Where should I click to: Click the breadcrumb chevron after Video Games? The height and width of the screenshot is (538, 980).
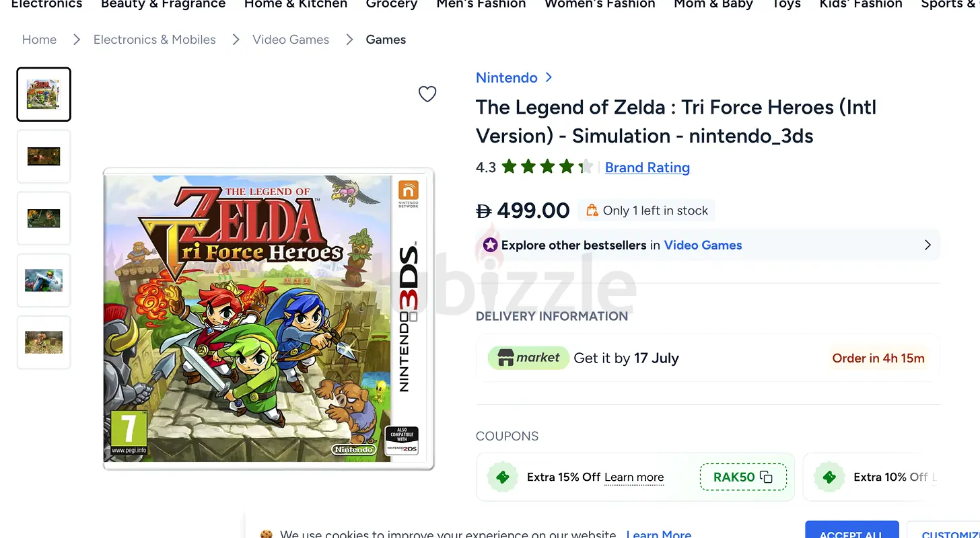[349, 40]
